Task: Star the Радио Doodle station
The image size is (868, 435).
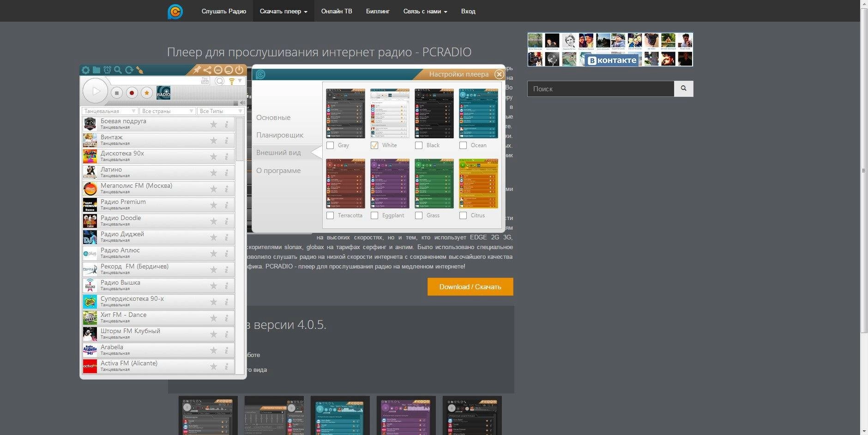Action: point(213,221)
